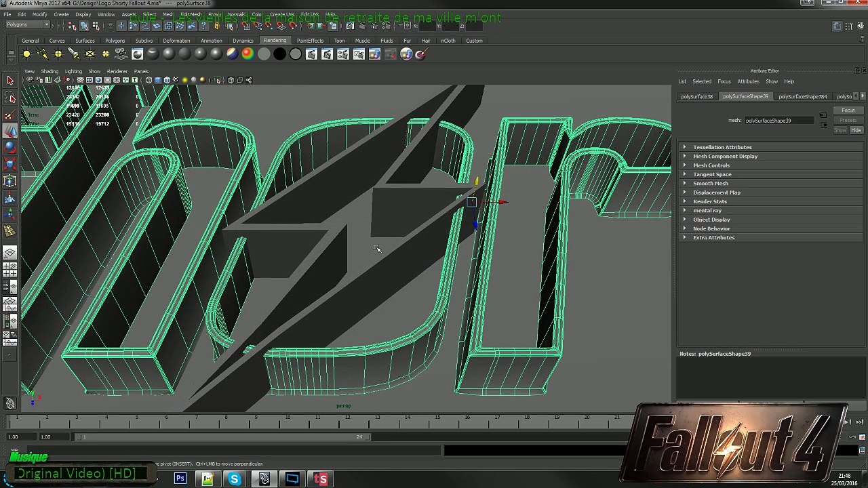Activate the Universal Manipulator tool
Screen dimensions: 868x488
coord(10,181)
